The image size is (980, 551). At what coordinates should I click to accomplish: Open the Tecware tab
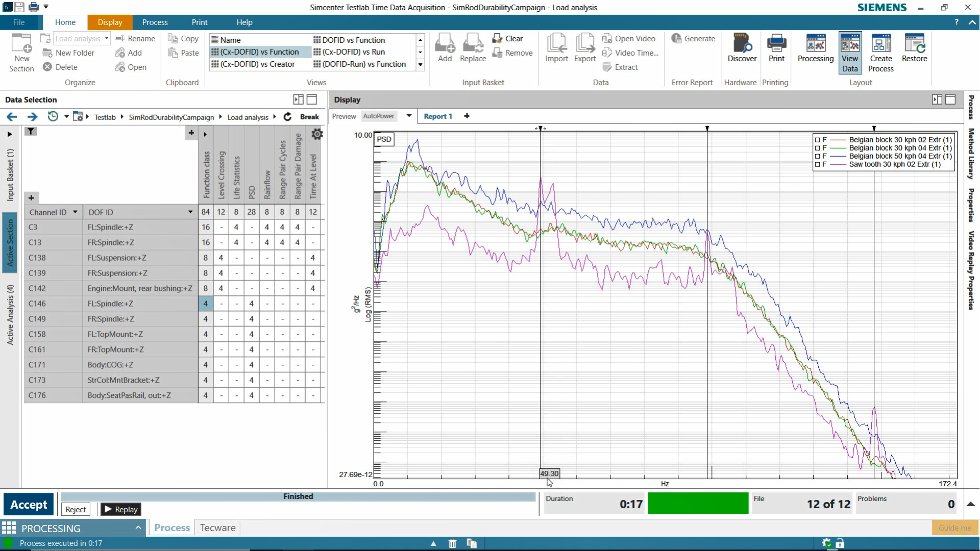(x=217, y=528)
